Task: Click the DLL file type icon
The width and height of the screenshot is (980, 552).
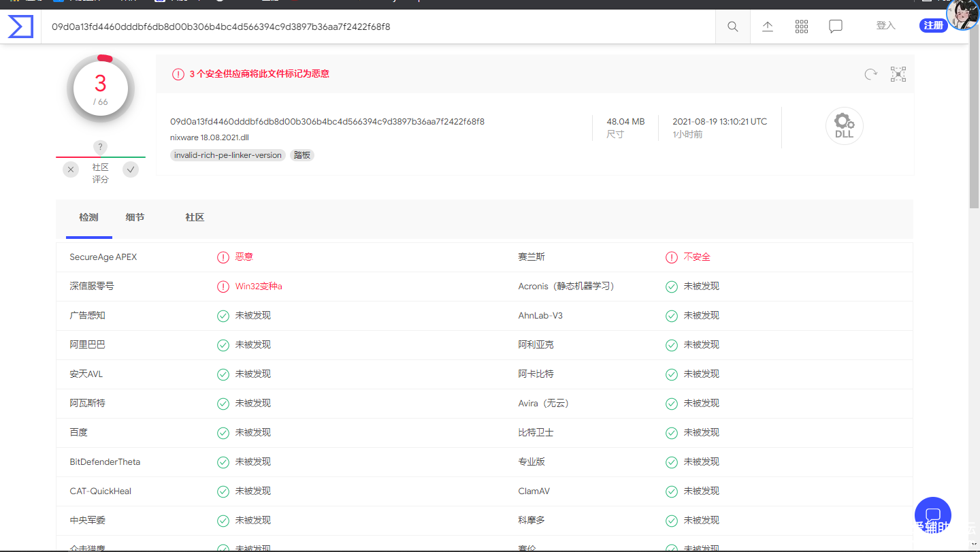Action: point(845,126)
